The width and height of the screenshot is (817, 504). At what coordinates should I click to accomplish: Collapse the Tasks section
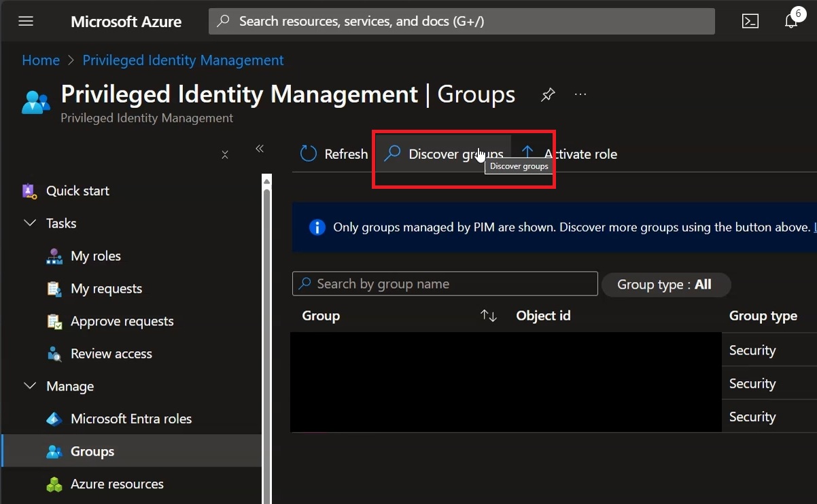pyautogui.click(x=31, y=223)
